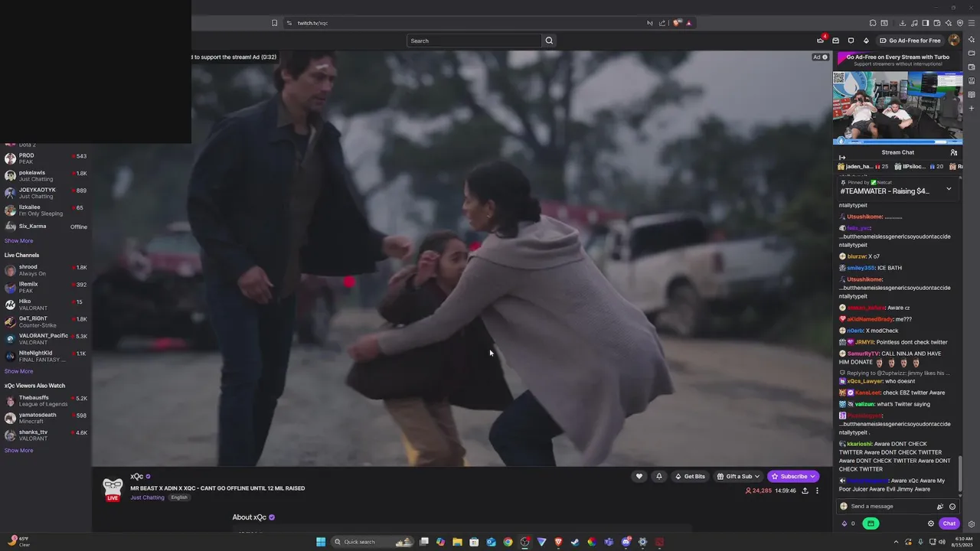Open yamatosdeath channel in sidebar

coord(46,418)
